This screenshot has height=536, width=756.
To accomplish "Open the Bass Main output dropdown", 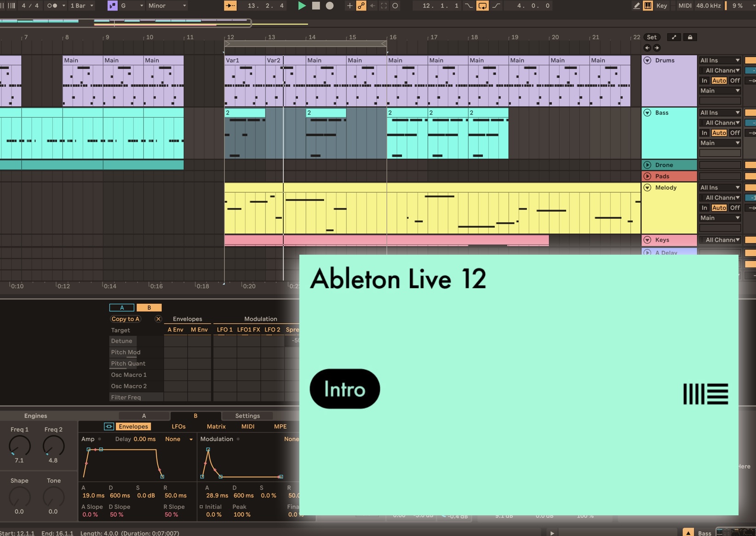I will [x=720, y=143].
